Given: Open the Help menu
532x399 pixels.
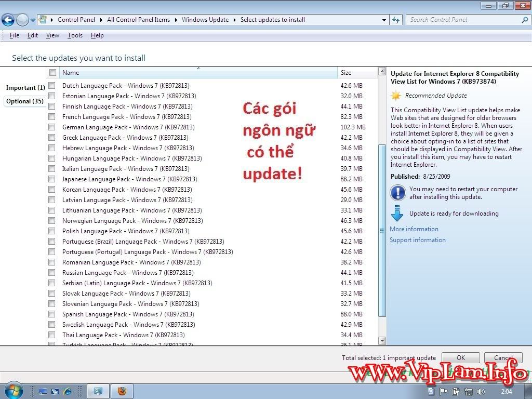Looking at the screenshot, I should click(97, 35).
